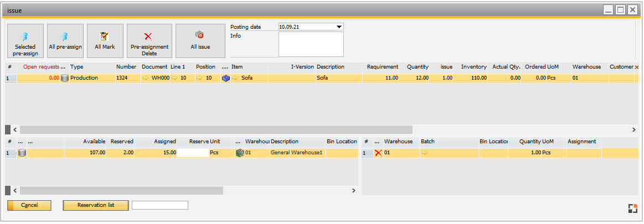Follow the yellow arrow link next to Sofa

[235, 79]
